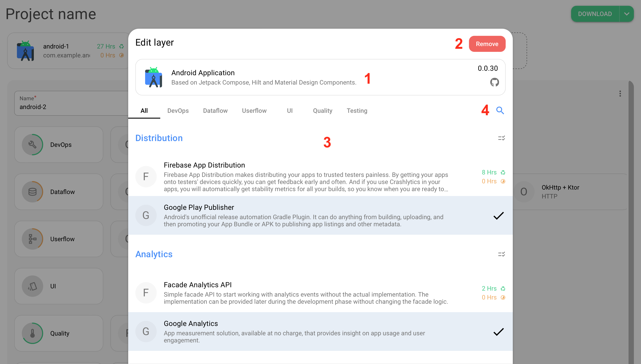Click the DevOps wrench icon

tap(32, 145)
